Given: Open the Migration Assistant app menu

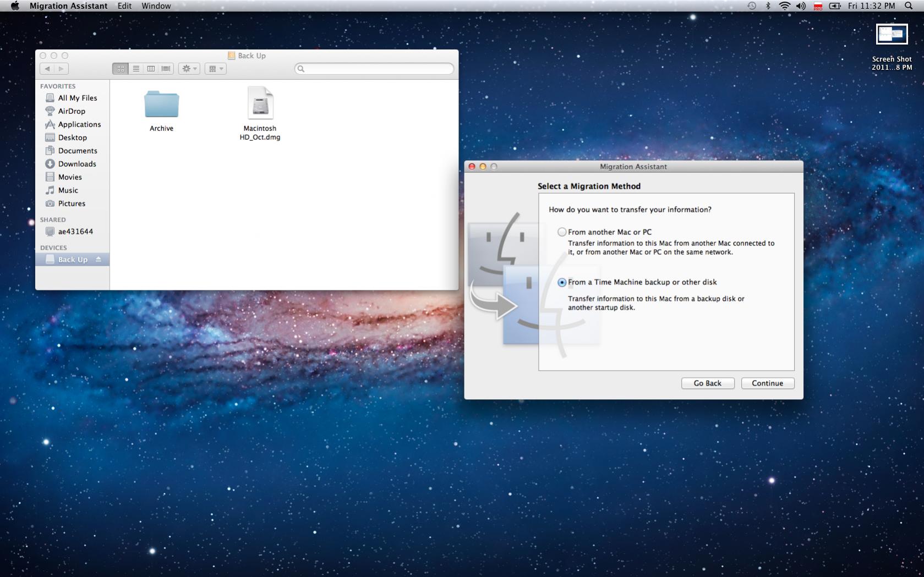Looking at the screenshot, I should tap(68, 6).
